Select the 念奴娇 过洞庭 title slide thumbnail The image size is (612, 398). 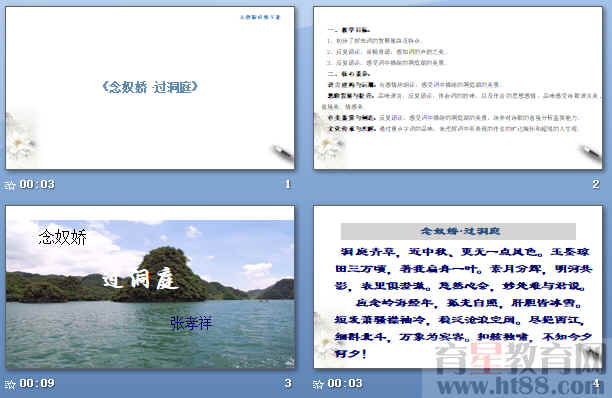click(150, 88)
